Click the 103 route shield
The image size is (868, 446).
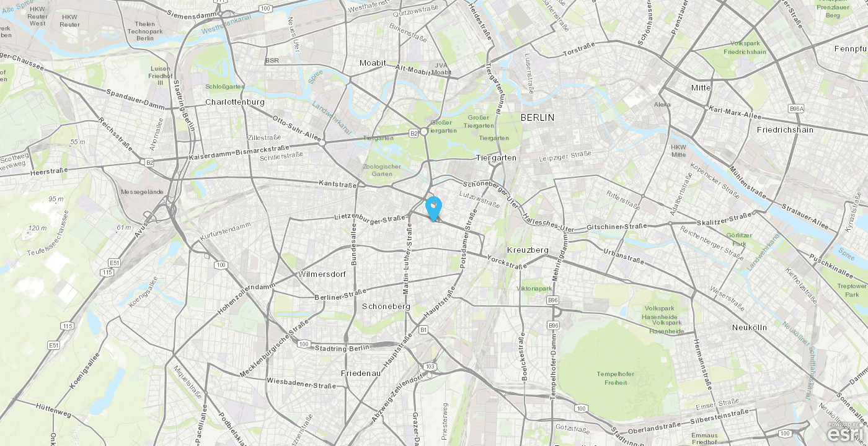[x=430, y=367]
